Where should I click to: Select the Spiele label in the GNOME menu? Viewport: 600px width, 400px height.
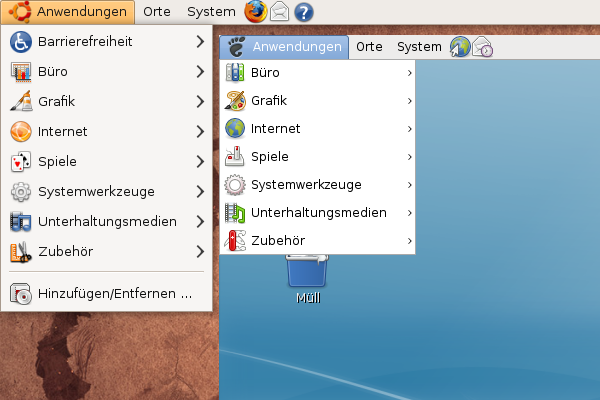[x=270, y=157]
